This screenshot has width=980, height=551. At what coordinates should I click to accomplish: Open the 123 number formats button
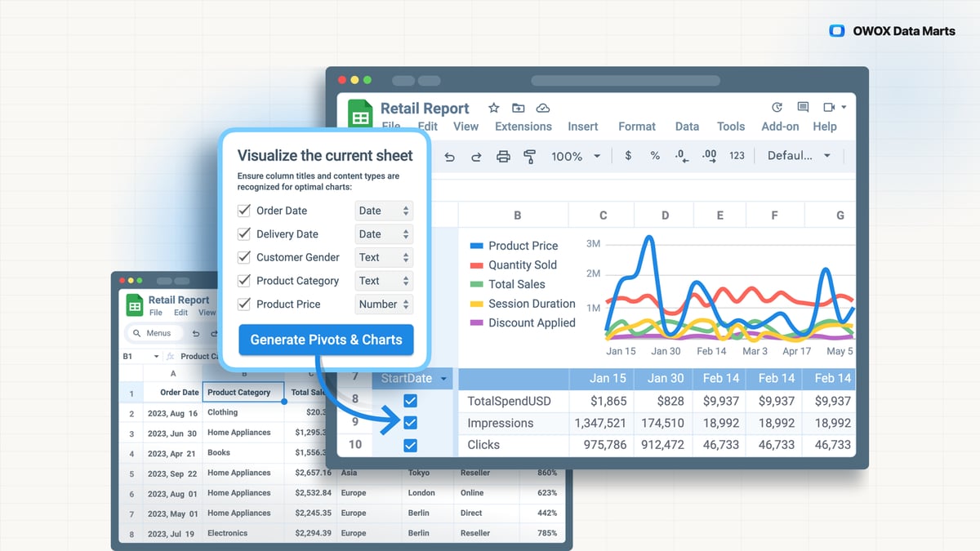(x=737, y=156)
